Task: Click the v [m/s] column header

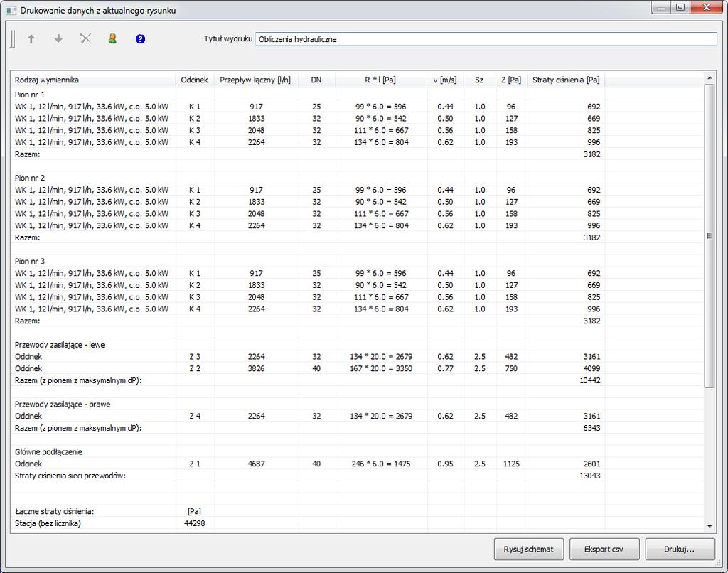Action: click(445, 80)
